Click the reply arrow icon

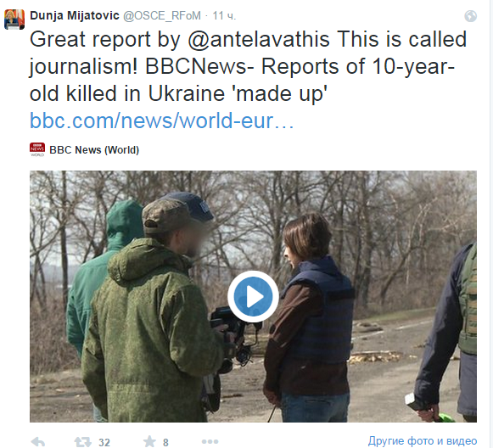point(38,442)
